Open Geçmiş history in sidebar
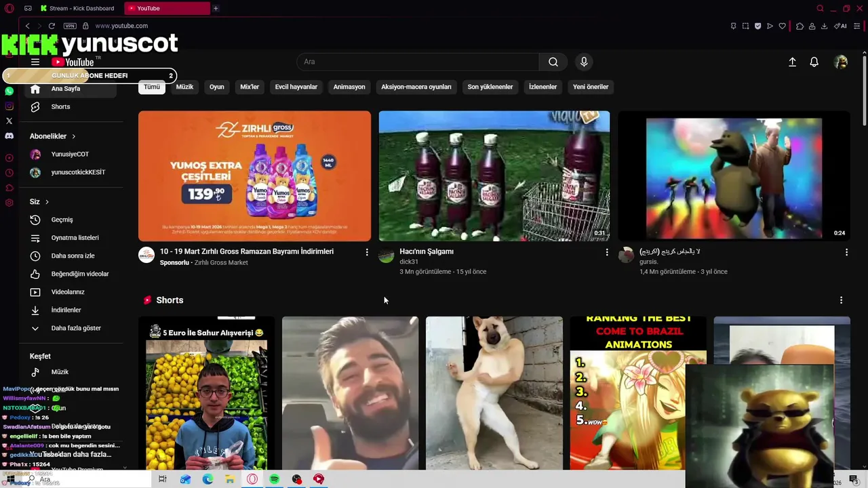This screenshot has height=488, width=868. 71,220
